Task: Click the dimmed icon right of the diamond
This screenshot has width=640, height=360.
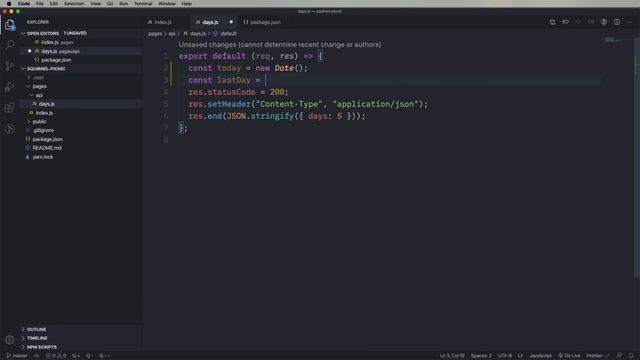Action: 591,22
